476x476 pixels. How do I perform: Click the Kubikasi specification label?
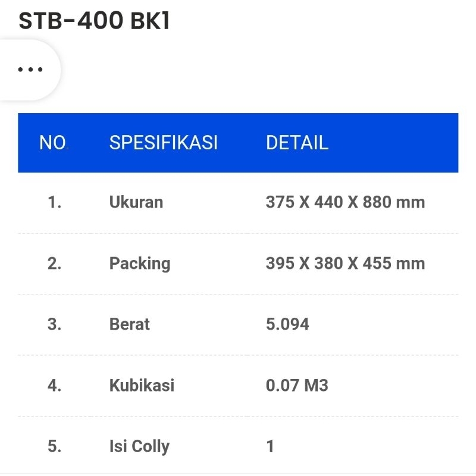coord(142,386)
